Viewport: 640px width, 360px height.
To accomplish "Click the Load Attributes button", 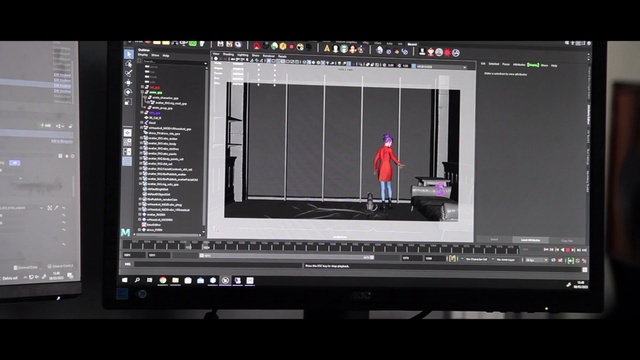I will [530, 240].
